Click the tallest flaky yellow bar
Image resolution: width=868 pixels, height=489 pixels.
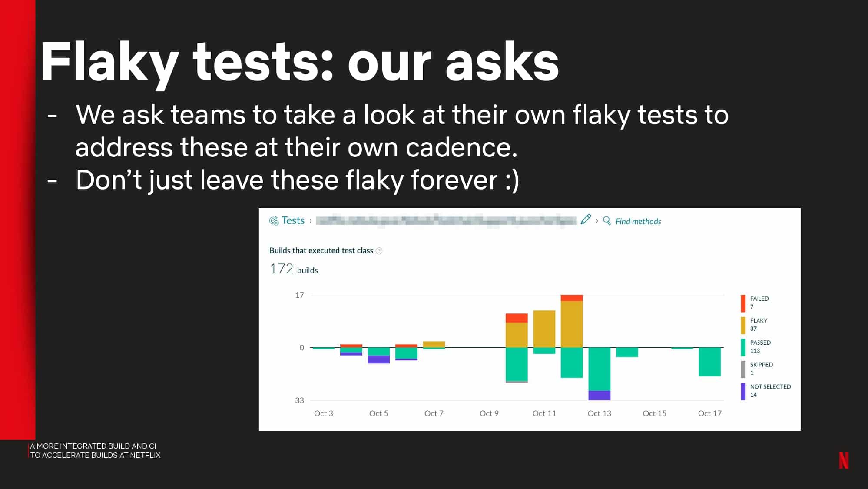click(x=572, y=324)
